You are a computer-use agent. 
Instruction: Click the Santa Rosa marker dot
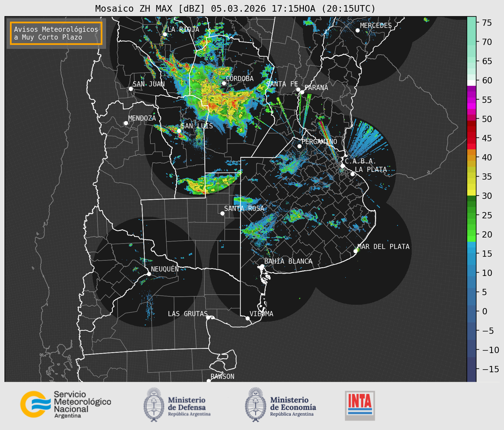tap(222, 213)
